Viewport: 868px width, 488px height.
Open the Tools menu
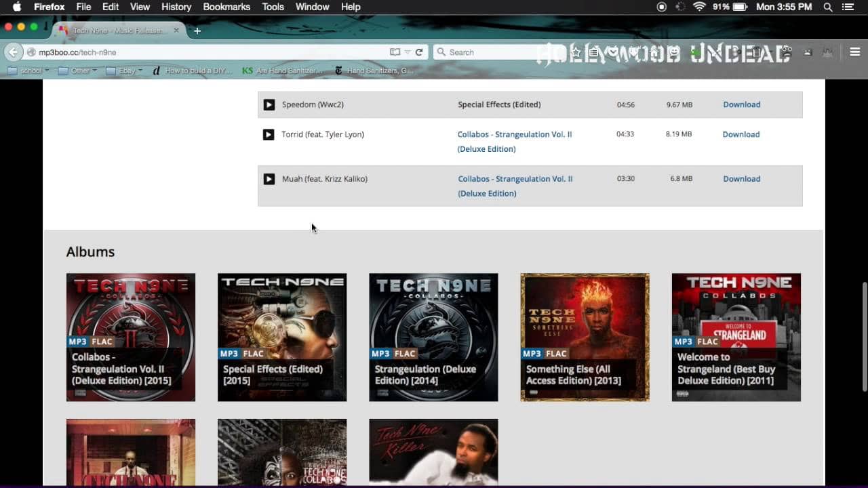point(273,7)
